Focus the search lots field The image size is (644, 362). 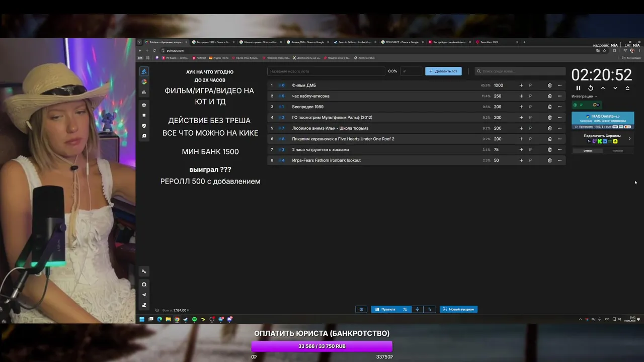tap(520, 71)
